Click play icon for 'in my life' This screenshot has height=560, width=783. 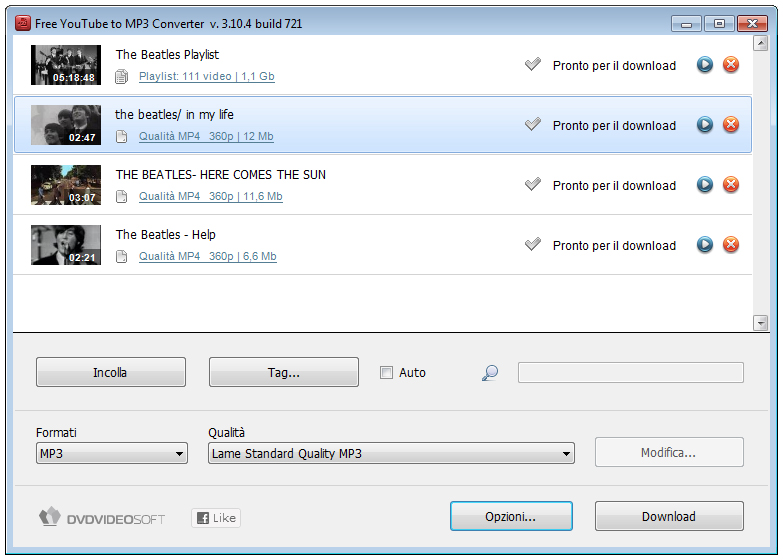click(x=705, y=125)
